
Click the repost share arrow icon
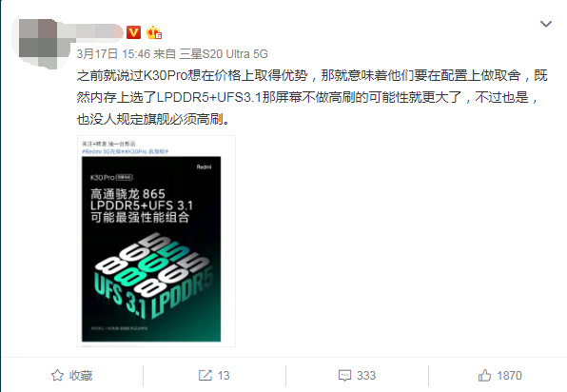(x=205, y=376)
